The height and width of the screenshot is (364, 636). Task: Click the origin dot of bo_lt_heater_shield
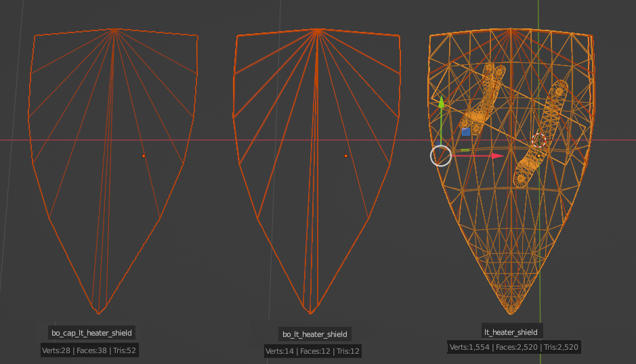tap(345, 156)
